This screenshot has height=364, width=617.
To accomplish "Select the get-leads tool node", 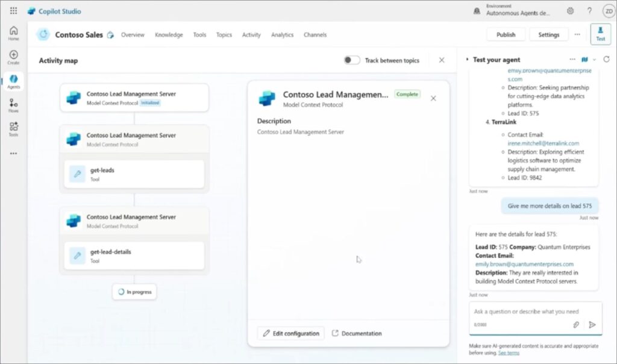I will (x=134, y=174).
